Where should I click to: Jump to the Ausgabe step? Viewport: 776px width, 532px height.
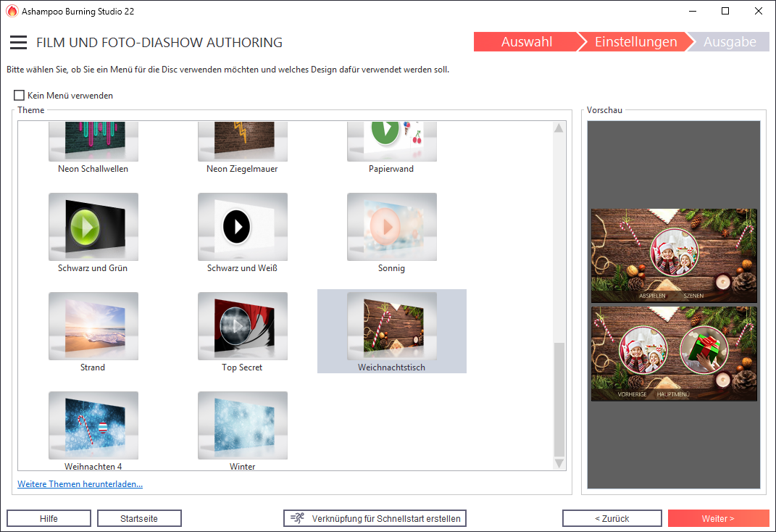click(730, 42)
